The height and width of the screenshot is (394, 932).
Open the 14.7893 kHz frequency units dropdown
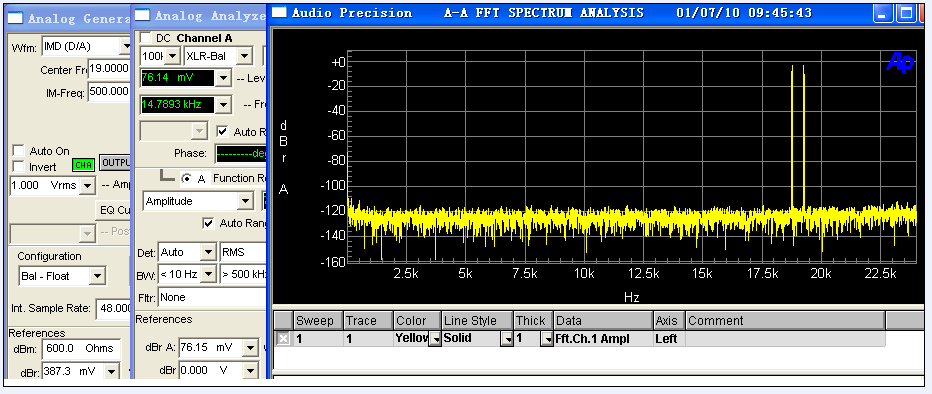point(223,105)
